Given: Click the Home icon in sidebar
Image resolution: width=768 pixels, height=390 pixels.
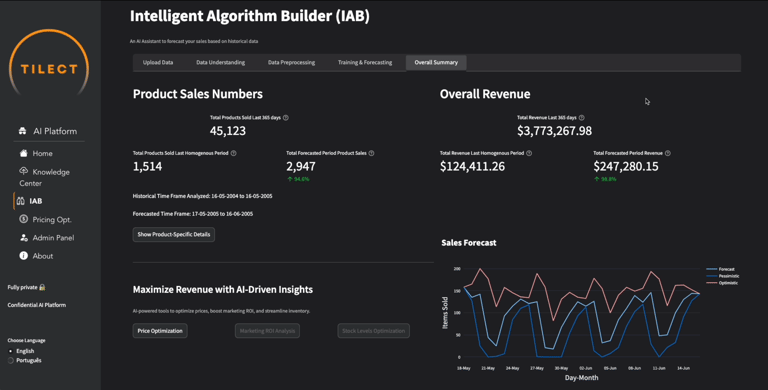Looking at the screenshot, I should (24, 153).
